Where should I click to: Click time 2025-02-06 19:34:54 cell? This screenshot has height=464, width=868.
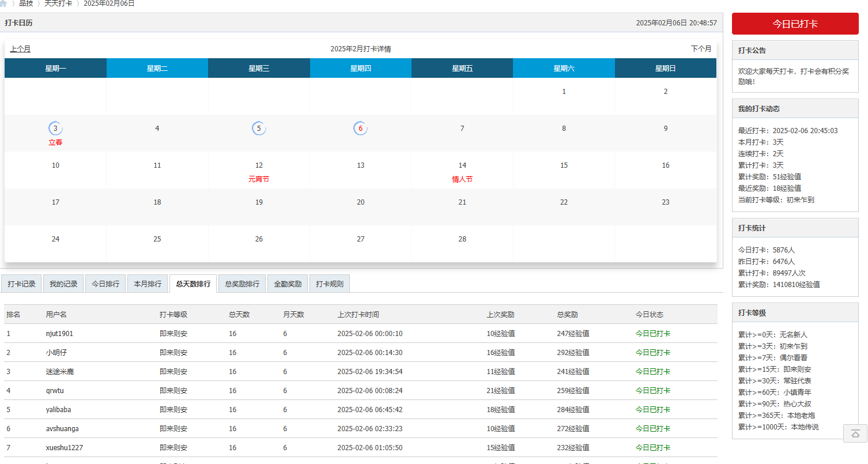coord(370,372)
